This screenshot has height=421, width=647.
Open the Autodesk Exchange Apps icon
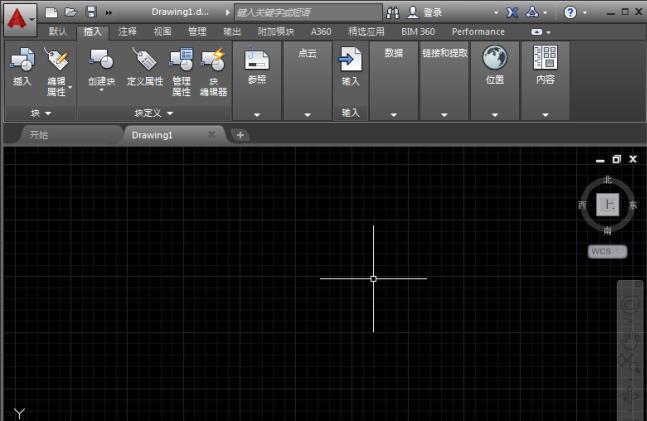point(512,12)
